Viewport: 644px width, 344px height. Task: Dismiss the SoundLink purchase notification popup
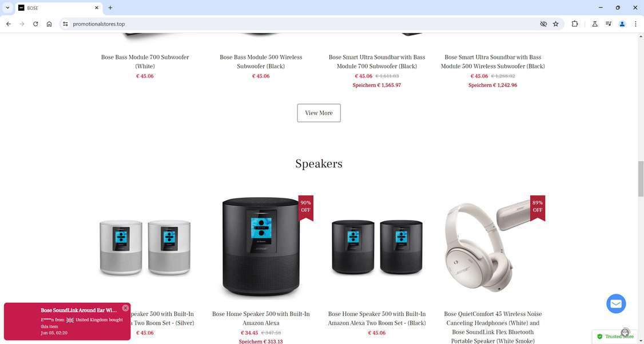125,308
